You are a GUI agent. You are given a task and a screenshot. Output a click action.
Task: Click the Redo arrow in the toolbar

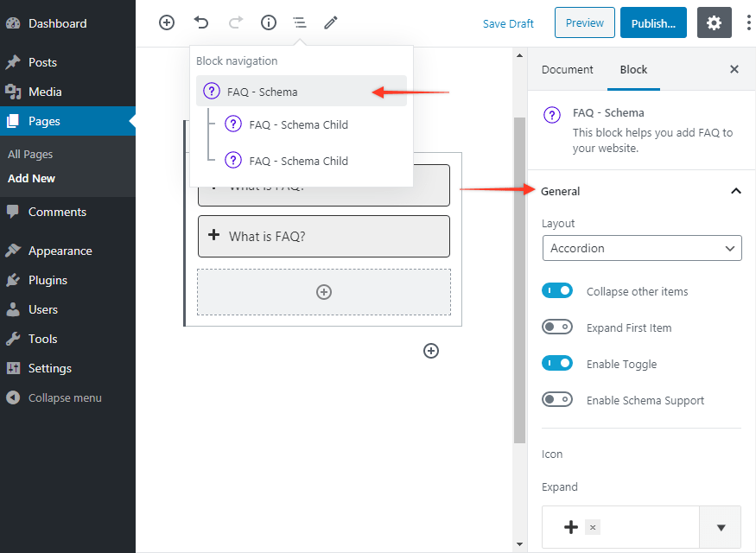(x=236, y=22)
